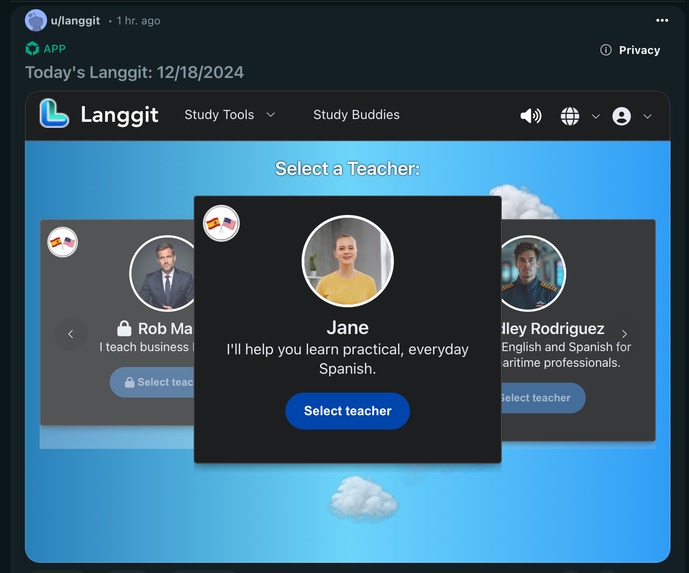689x573 pixels.
Task: Click the 1 hr. ago timestamp
Action: coord(138,21)
